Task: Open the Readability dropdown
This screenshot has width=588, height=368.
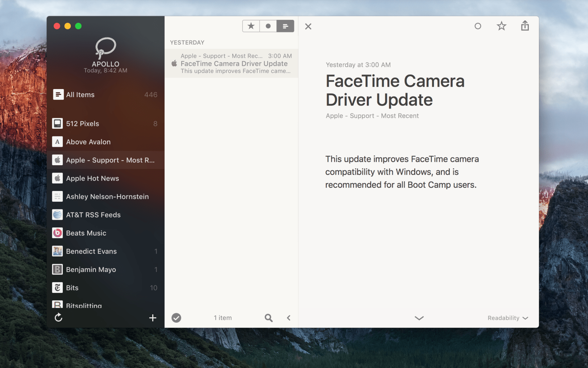Action: (x=508, y=318)
